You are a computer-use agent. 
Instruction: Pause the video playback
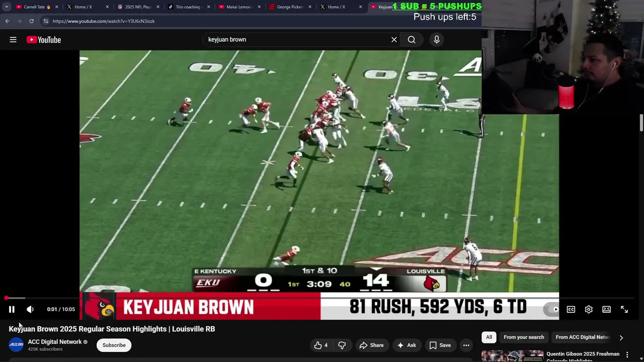coord(12,309)
